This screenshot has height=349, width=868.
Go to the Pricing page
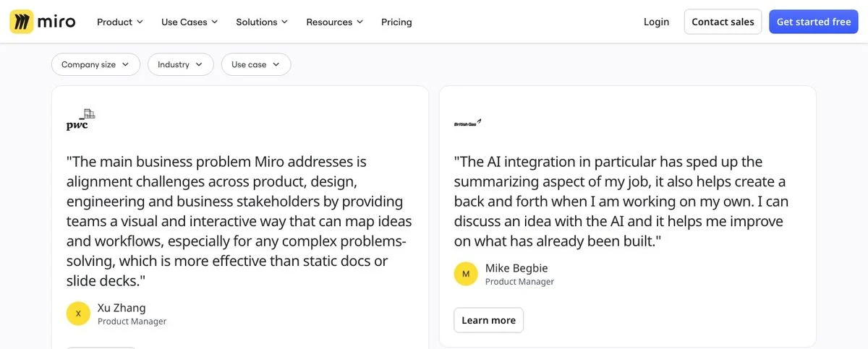396,22
